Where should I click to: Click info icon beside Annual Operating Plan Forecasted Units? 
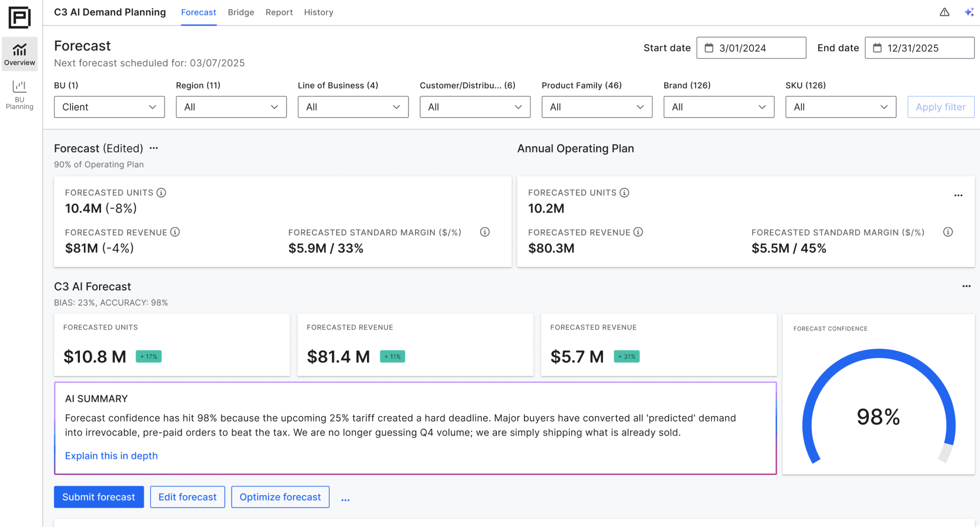(625, 193)
